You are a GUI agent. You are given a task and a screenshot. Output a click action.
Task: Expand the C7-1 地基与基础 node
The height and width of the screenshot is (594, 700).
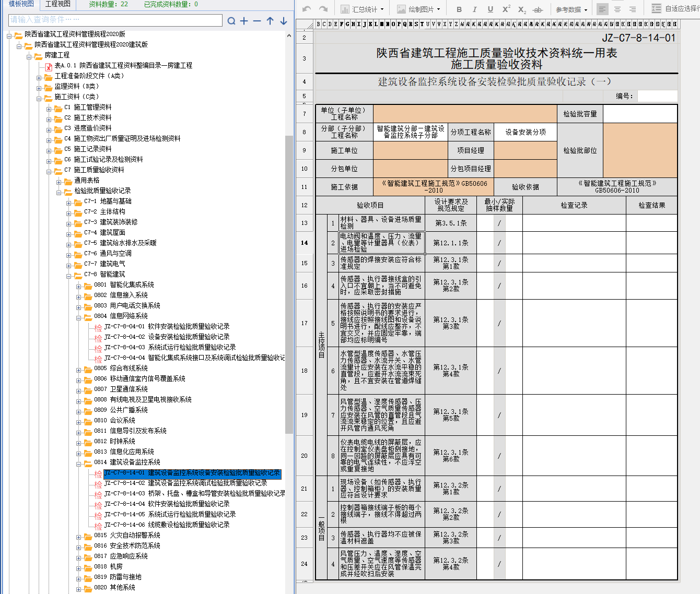69,203
